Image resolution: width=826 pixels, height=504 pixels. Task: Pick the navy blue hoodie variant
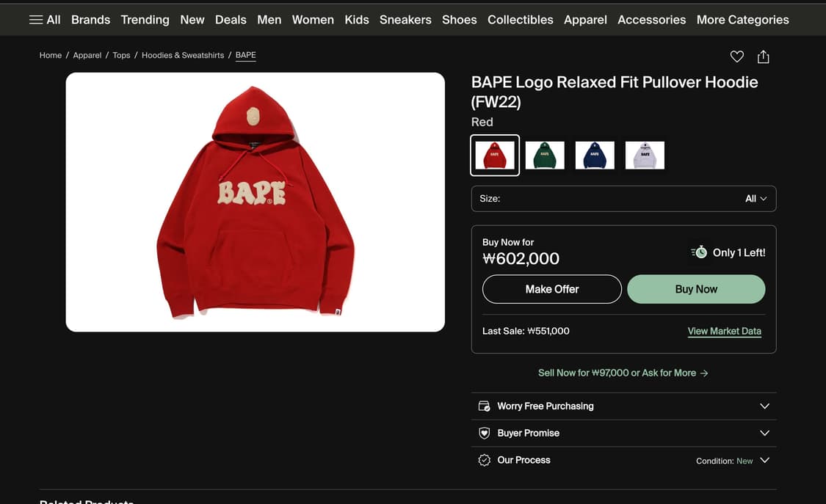pos(595,156)
